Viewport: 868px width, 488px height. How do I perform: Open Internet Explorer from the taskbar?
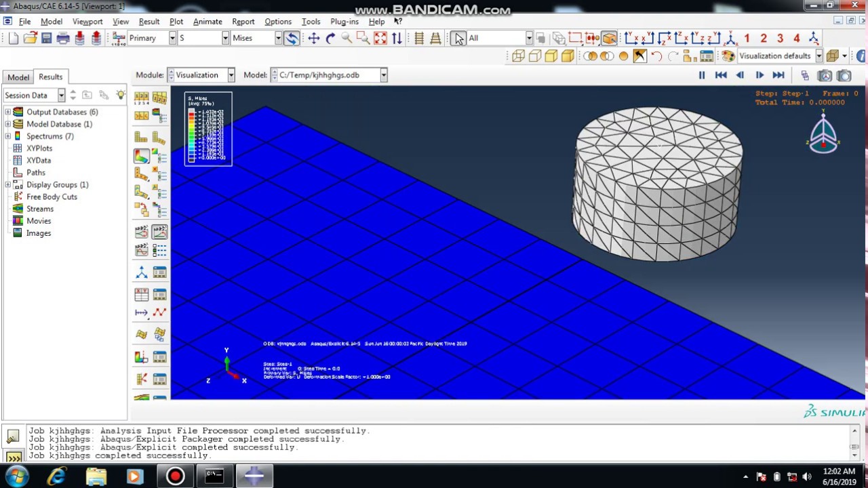(57, 476)
